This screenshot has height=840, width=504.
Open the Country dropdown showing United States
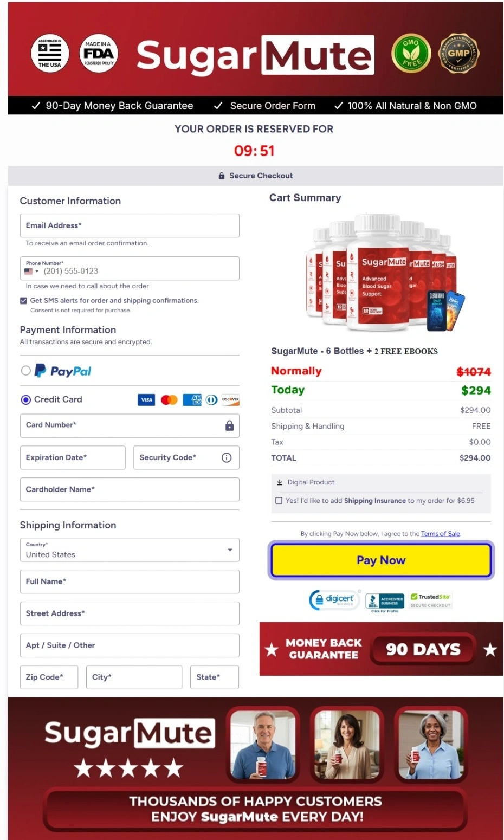click(x=229, y=550)
